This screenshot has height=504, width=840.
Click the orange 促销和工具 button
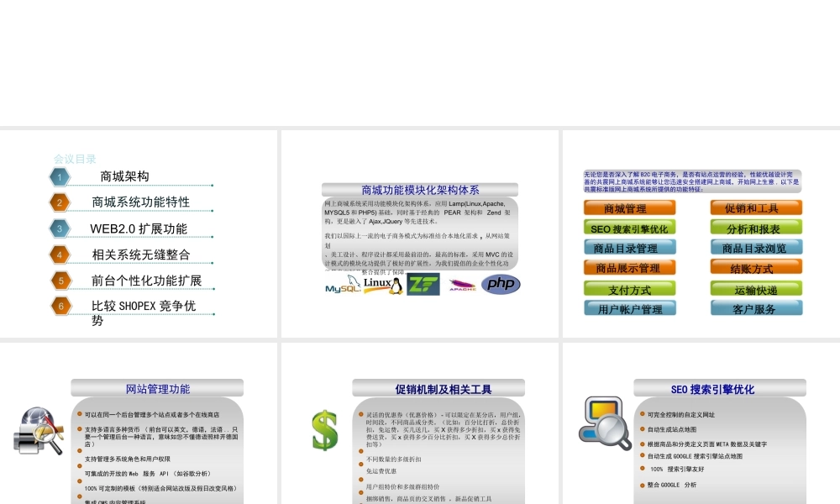pyautogui.click(x=757, y=207)
